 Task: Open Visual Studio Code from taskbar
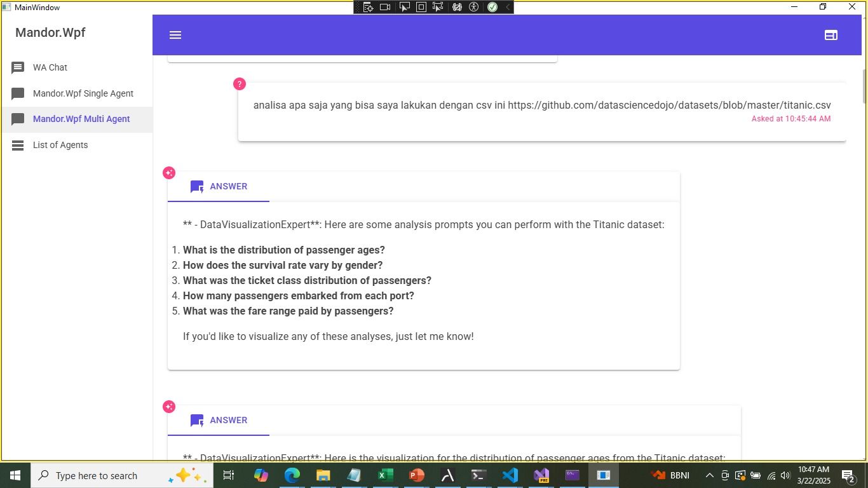(510, 475)
